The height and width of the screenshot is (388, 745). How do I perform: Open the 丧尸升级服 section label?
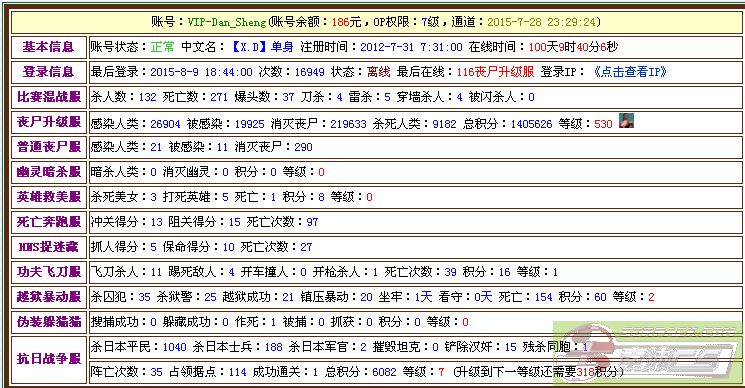(x=48, y=122)
